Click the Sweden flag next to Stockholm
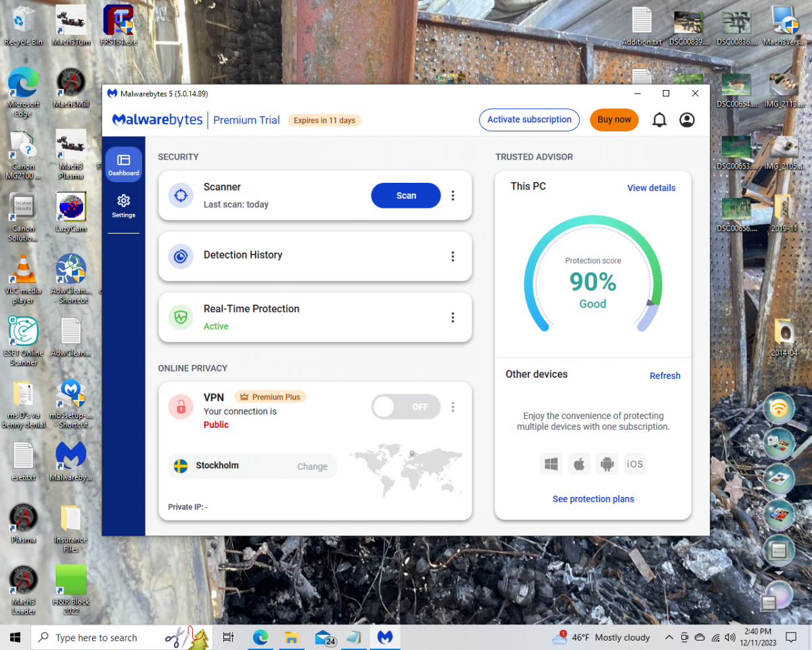 (x=181, y=466)
